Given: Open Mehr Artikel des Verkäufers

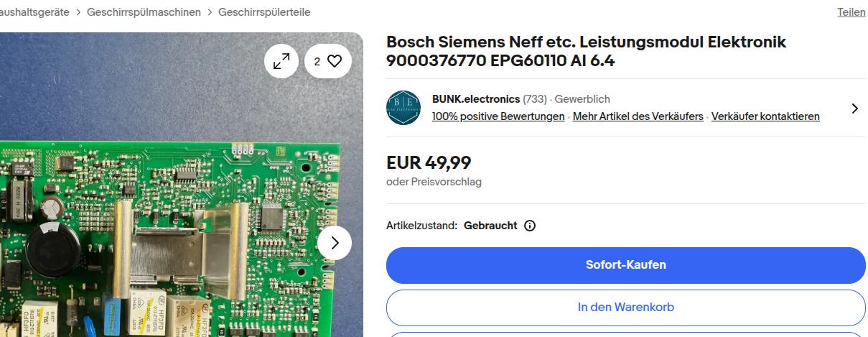Looking at the screenshot, I should point(638,116).
